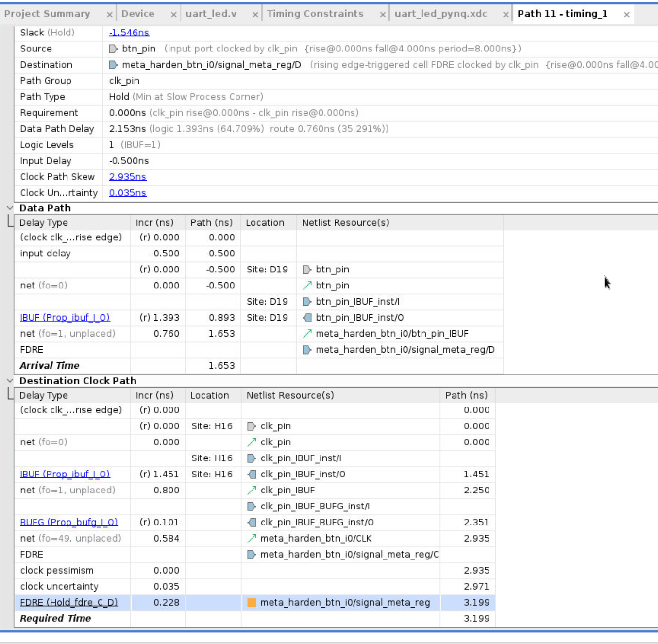This screenshot has height=644, width=658.
Task: Close the uart_led_pynq.xdc tab
Action: pyautogui.click(x=506, y=15)
